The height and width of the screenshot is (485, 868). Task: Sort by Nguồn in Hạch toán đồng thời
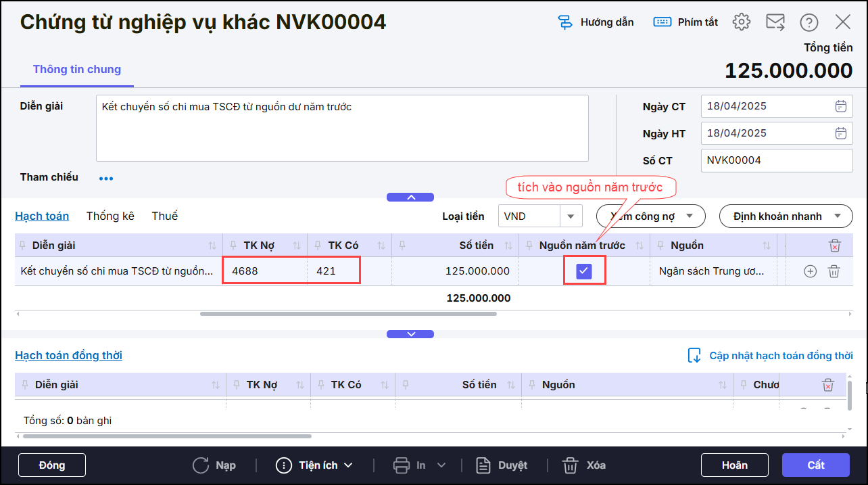coord(723,385)
